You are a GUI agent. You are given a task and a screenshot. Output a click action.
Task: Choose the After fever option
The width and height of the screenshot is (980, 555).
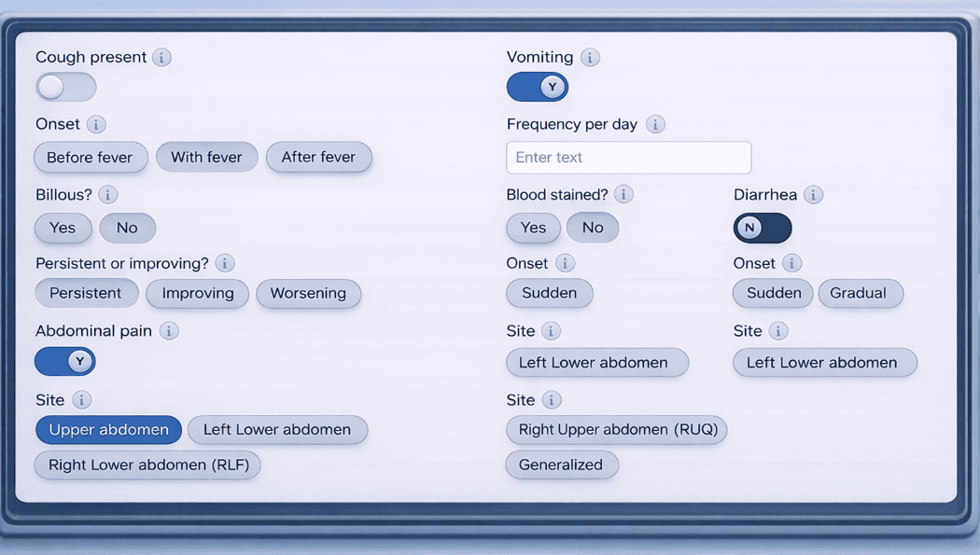point(318,158)
